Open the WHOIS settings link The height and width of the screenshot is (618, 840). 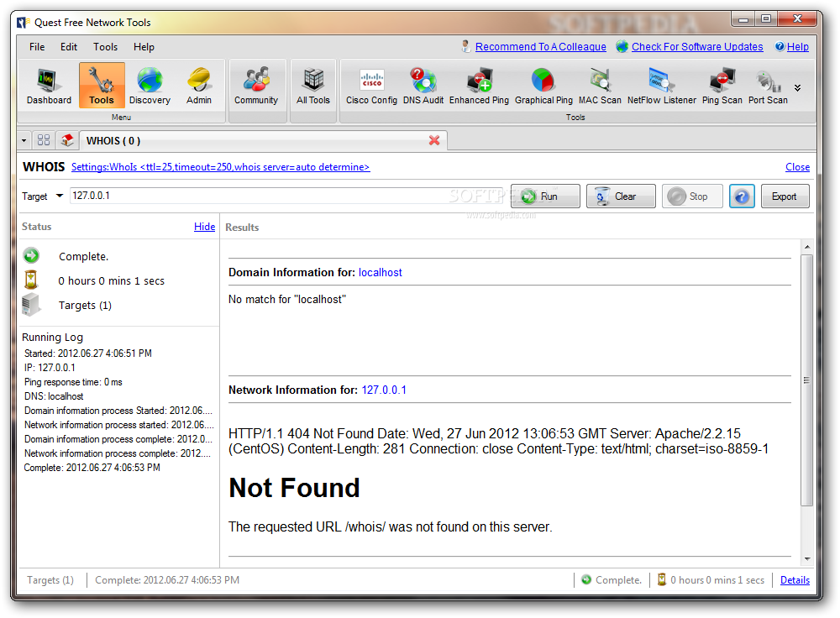click(220, 167)
